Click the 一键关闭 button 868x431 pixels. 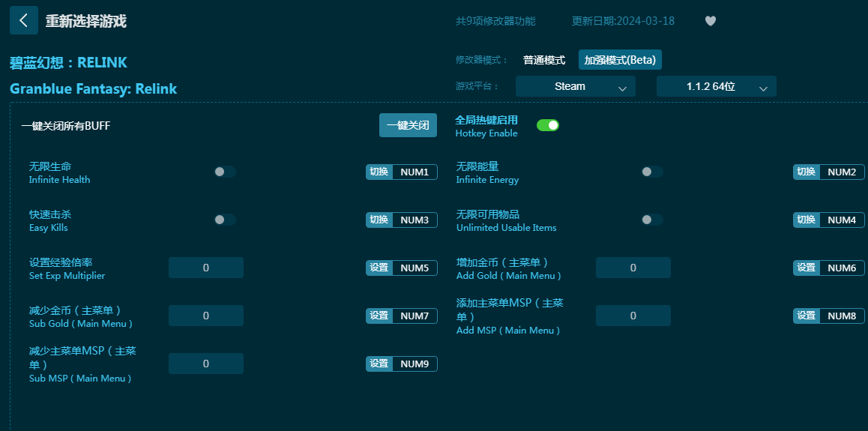pyautogui.click(x=408, y=125)
